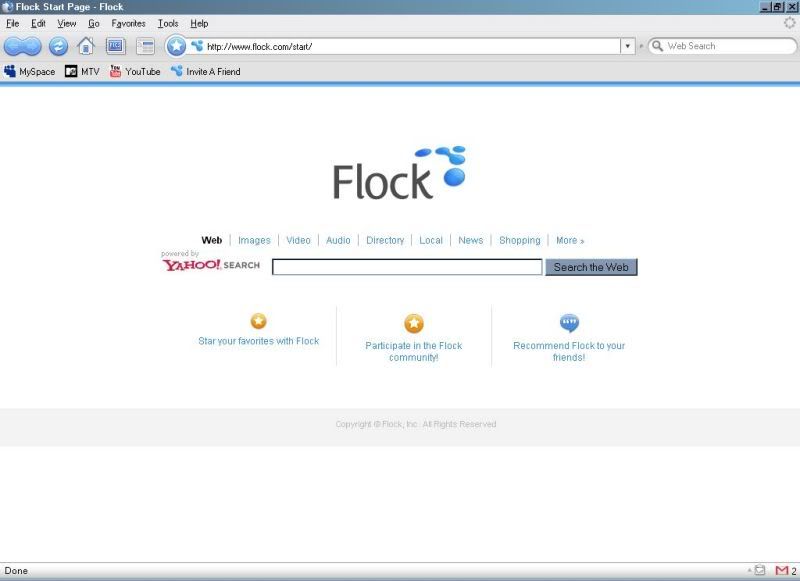Click the envelope icon in the status bar
Image resolution: width=800 pixels, height=581 pixels.
pyautogui.click(x=760, y=570)
